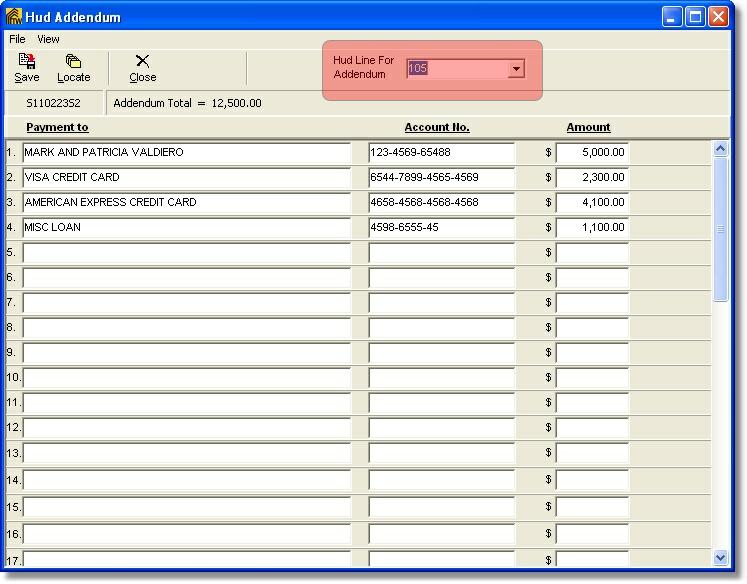Expand the Hud Line For Addendum dropdown
This screenshot has width=747, height=584.
click(516, 69)
